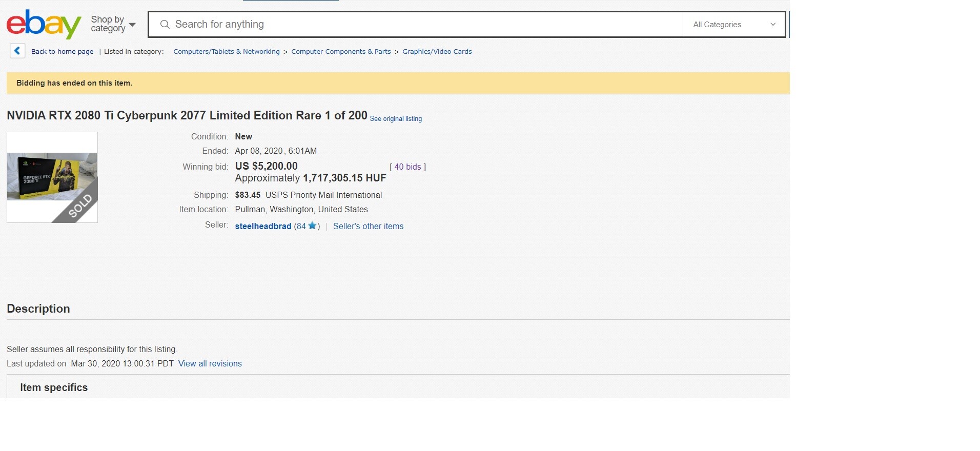This screenshot has height=451, width=980.
Task: Go back to home page link
Action: click(x=62, y=52)
